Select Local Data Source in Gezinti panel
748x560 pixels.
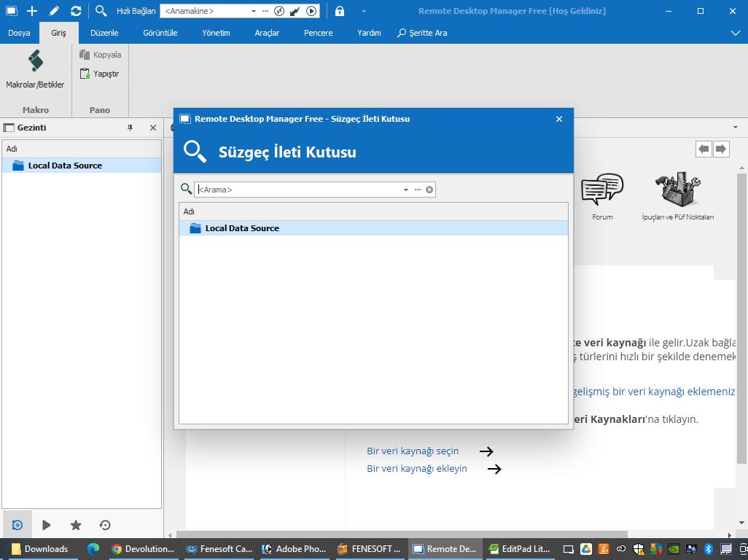click(82, 166)
